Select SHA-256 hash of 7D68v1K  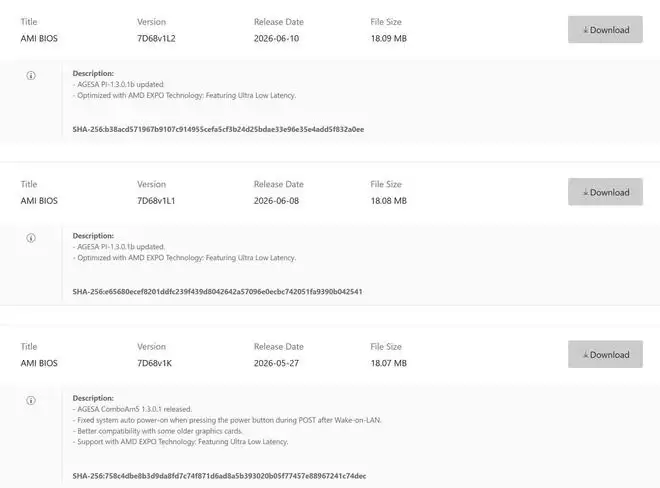pos(219,476)
